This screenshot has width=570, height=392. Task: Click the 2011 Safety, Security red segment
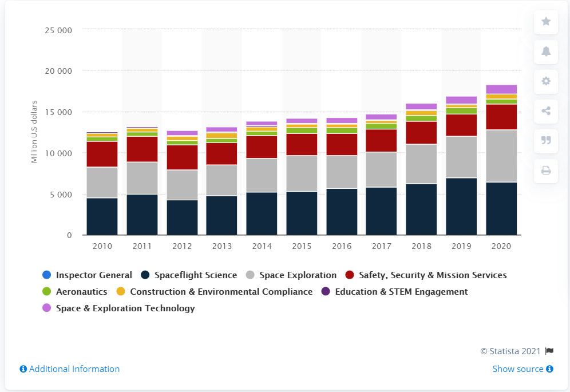142,149
